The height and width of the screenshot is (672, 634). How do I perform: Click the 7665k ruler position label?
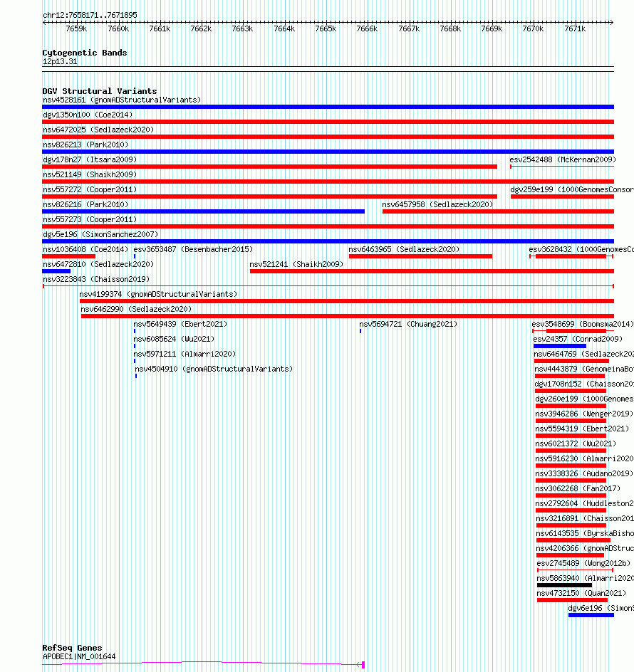pyautogui.click(x=326, y=28)
